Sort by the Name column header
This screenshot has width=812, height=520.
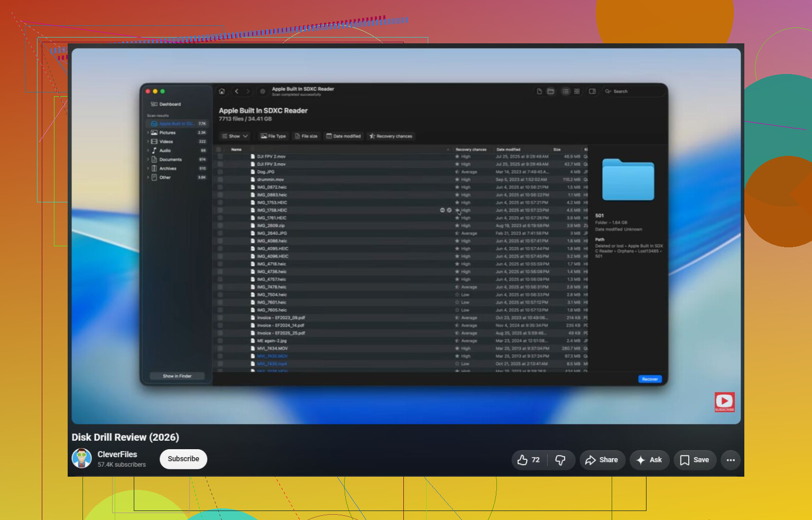coord(236,150)
